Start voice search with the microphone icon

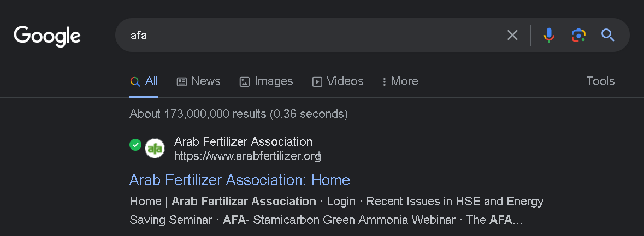(549, 36)
